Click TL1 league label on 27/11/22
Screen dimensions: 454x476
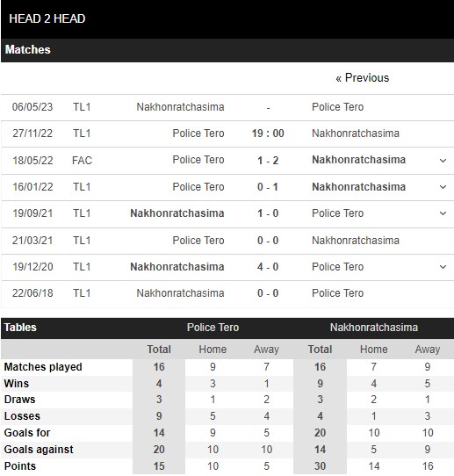point(82,133)
